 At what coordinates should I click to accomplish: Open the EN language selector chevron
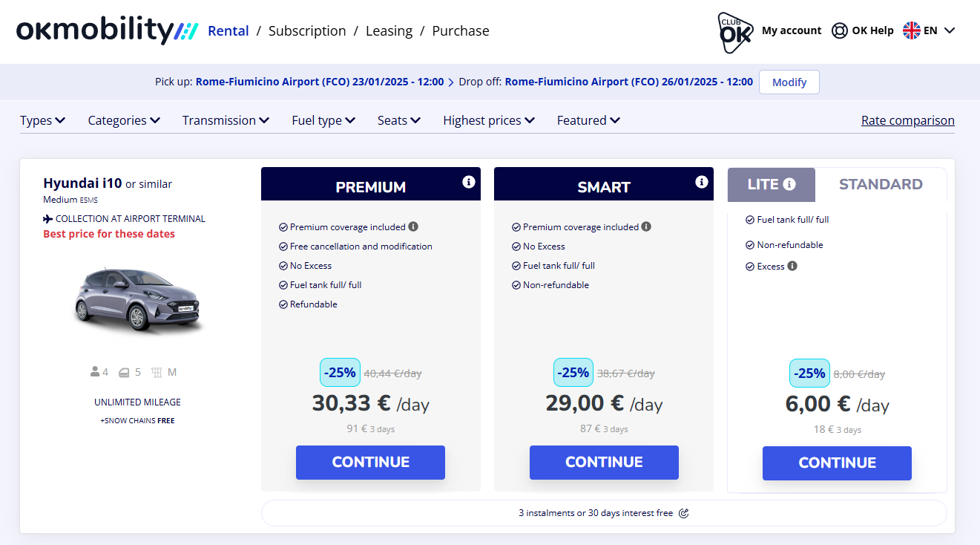(949, 30)
